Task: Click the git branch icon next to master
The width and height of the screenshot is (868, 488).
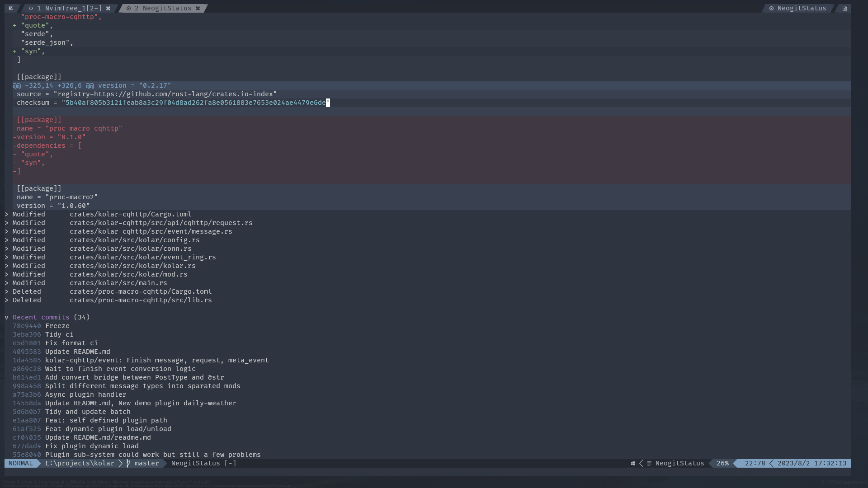Action: pos(128,464)
